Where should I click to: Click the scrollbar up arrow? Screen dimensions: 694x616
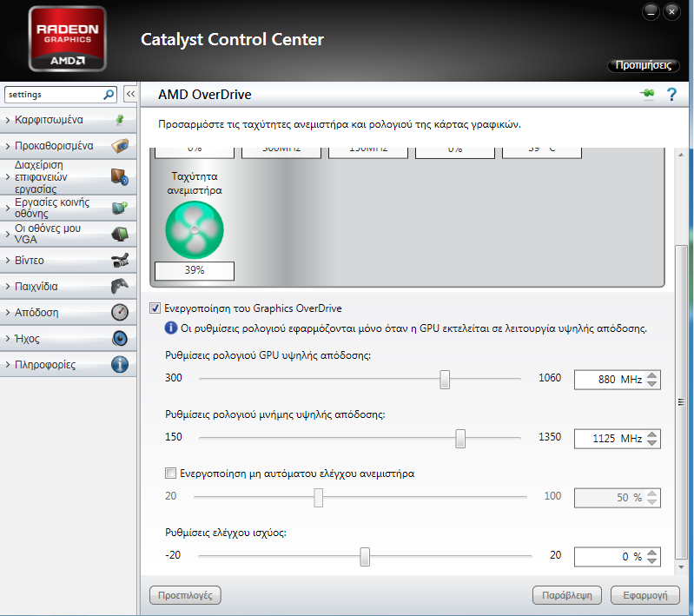pos(681,155)
